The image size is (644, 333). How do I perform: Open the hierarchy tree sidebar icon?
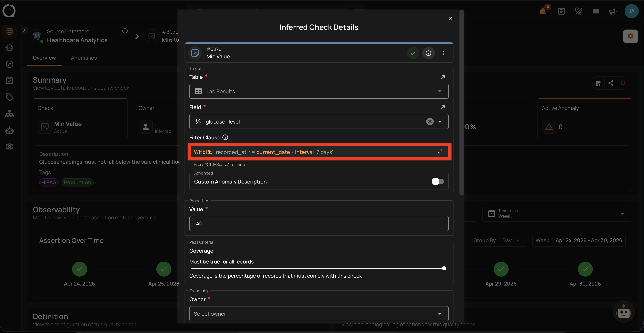[x=10, y=114]
